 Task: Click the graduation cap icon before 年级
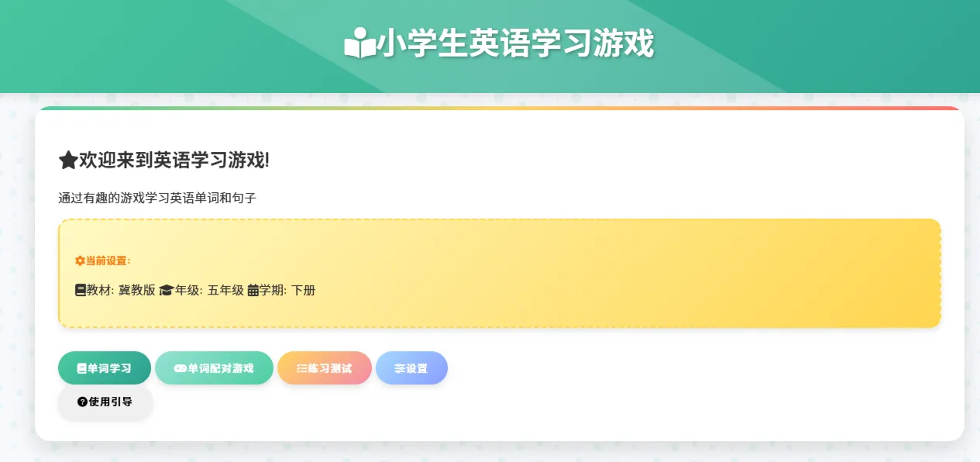167,290
